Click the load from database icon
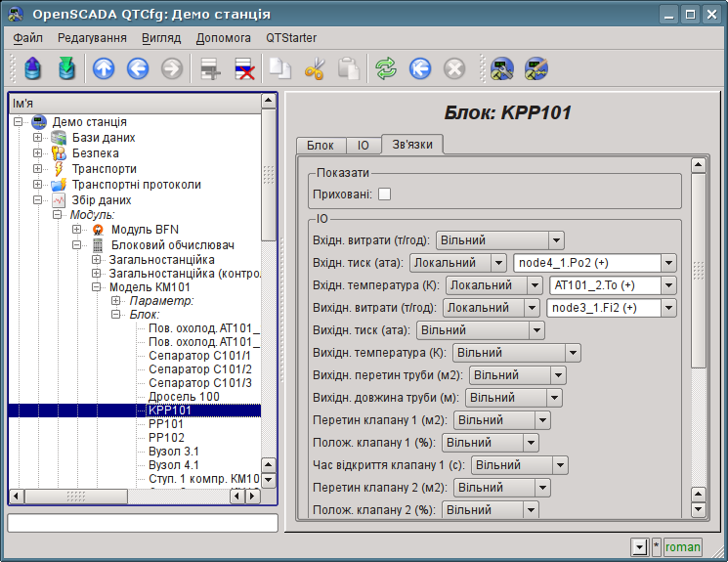Screen dimensions: 728x562 [x=33, y=68]
